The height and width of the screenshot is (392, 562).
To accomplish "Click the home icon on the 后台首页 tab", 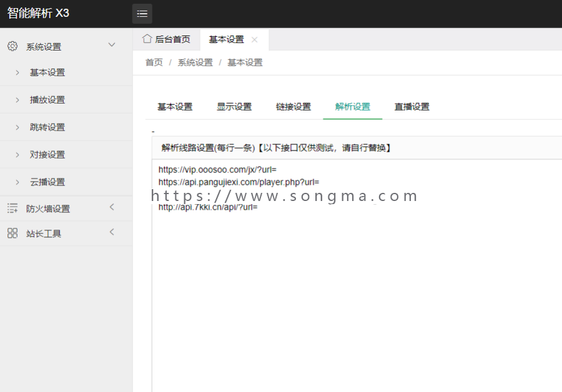I will pos(147,39).
